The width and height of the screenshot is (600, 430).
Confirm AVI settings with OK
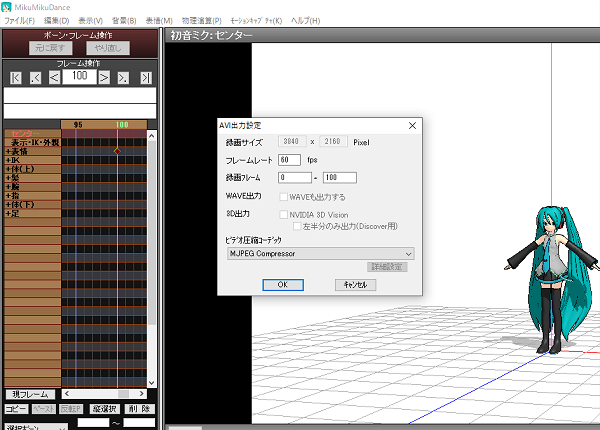(283, 285)
